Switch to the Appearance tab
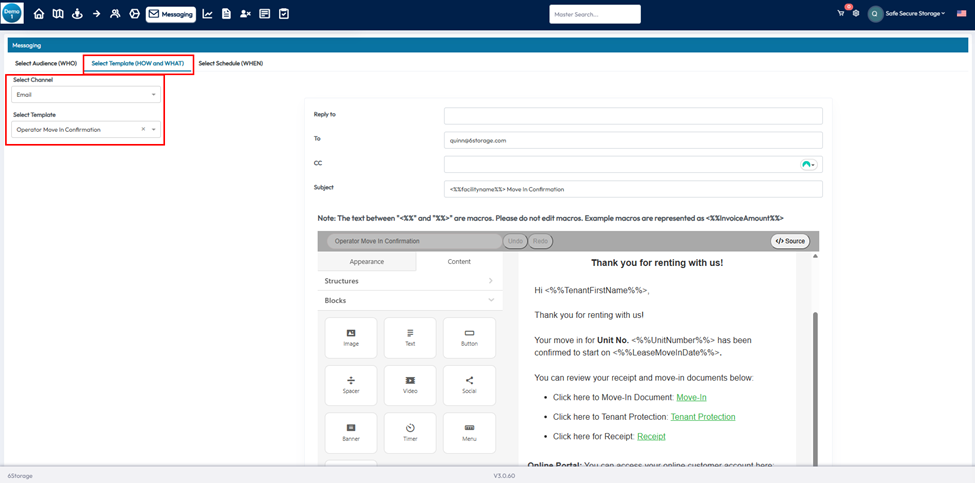Viewport: 975px width, 483px height. tap(367, 261)
